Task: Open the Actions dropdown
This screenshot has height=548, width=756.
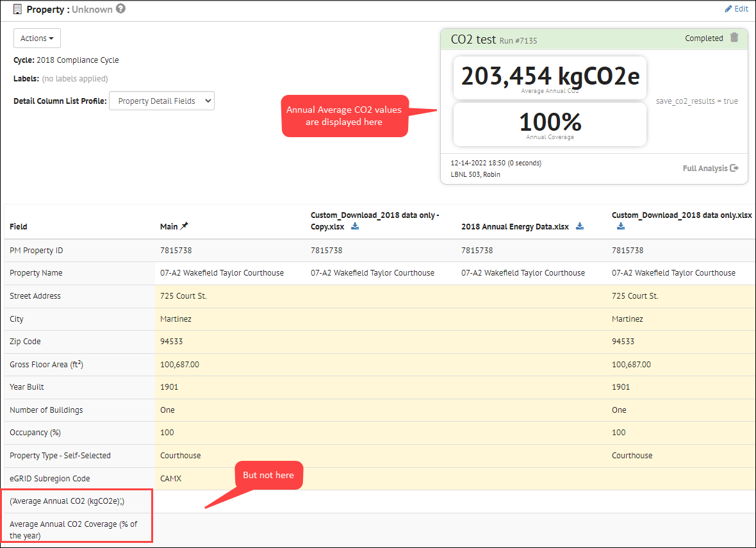Action: click(37, 38)
